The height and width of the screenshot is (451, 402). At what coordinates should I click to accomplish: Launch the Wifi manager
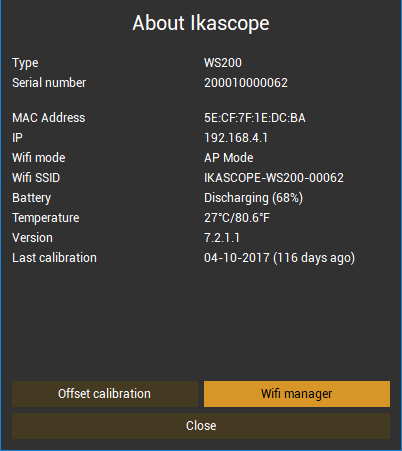[297, 394]
